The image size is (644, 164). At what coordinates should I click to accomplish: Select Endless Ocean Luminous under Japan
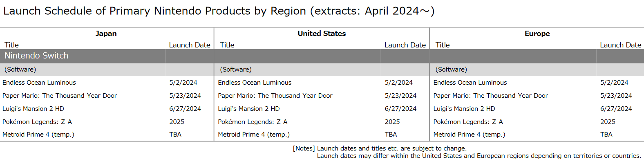(x=39, y=83)
